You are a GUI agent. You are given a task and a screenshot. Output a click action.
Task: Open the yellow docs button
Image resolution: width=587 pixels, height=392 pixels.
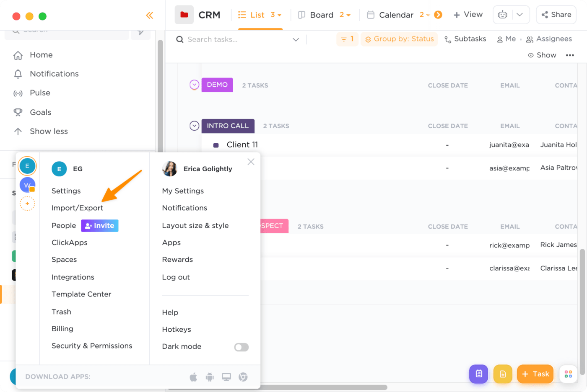point(503,374)
